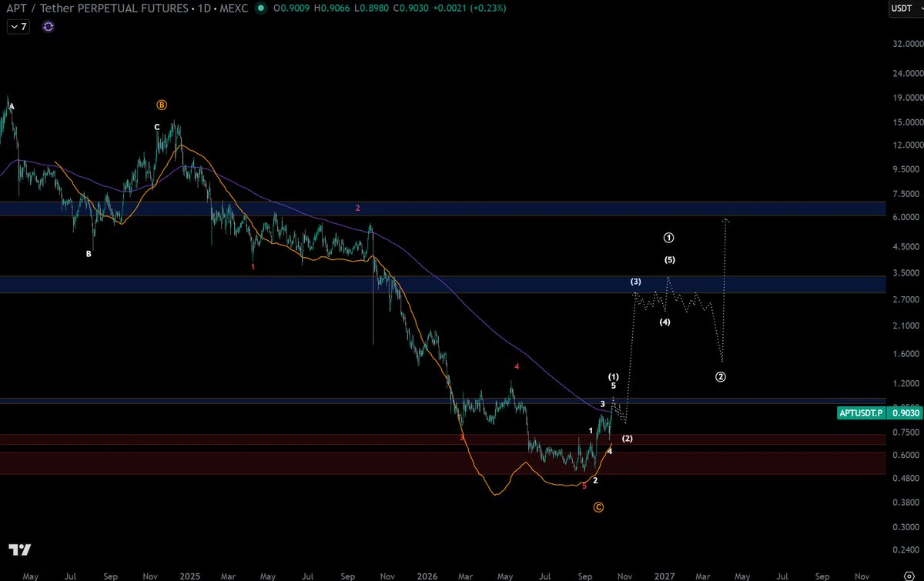Click the purple circular arrows icon
The image size is (924, 581).
(x=49, y=26)
